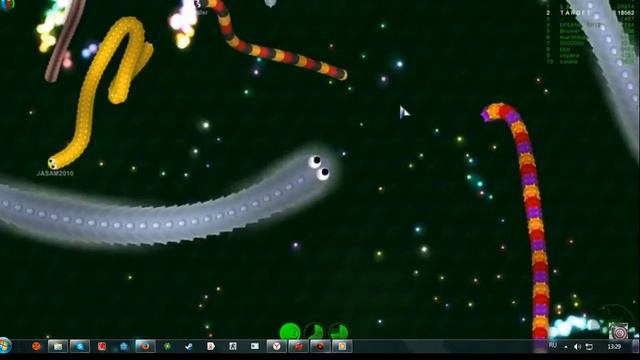Click the TARGET leaderboard entry

(576, 13)
